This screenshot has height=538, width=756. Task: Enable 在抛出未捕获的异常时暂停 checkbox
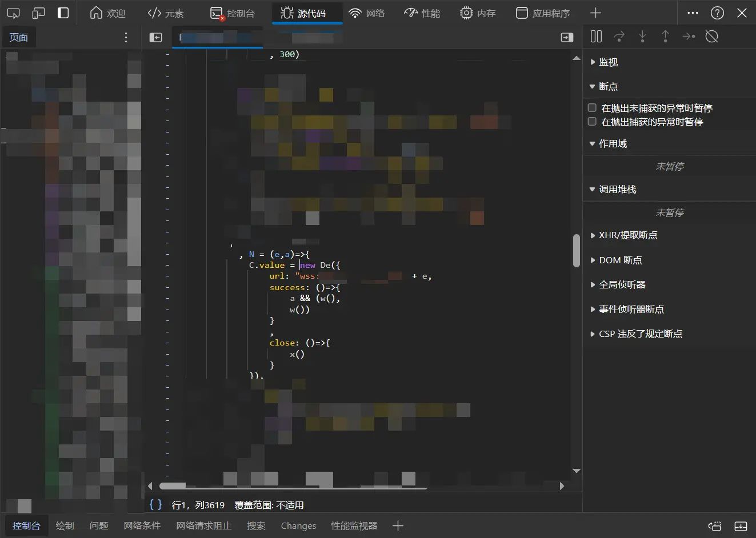click(592, 108)
